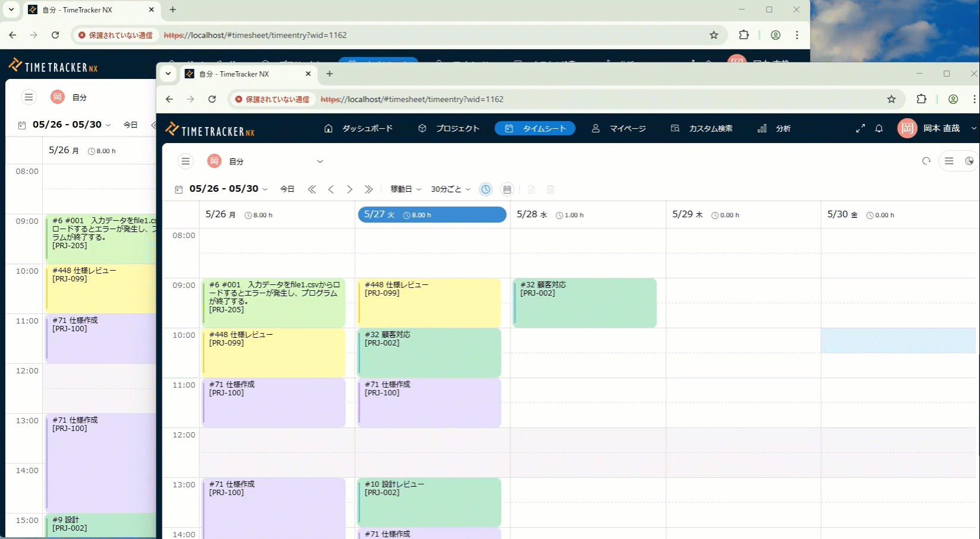Open the 05/26 - 05/30 date range picker
Image resolution: width=980 pixels, height=539 pixels.
tap(228, 189)
